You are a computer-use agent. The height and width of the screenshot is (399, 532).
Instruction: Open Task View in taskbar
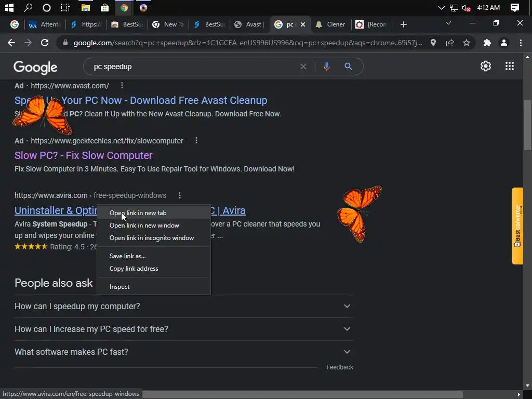(65, 7)
